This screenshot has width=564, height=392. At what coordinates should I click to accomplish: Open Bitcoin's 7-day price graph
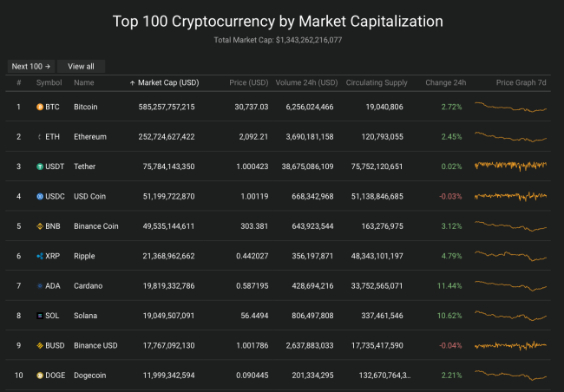(x=511, y=107)
